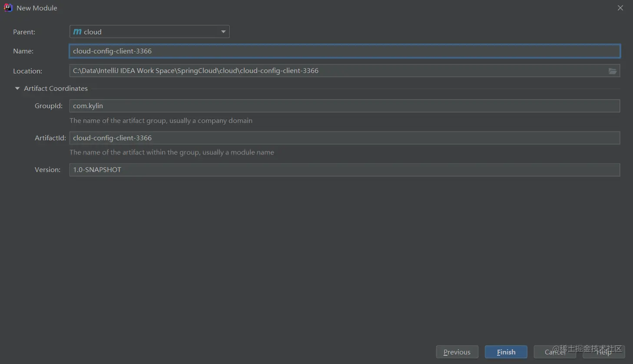Select the ArtifactId input field
633x364 pixels.
(345, 138)
